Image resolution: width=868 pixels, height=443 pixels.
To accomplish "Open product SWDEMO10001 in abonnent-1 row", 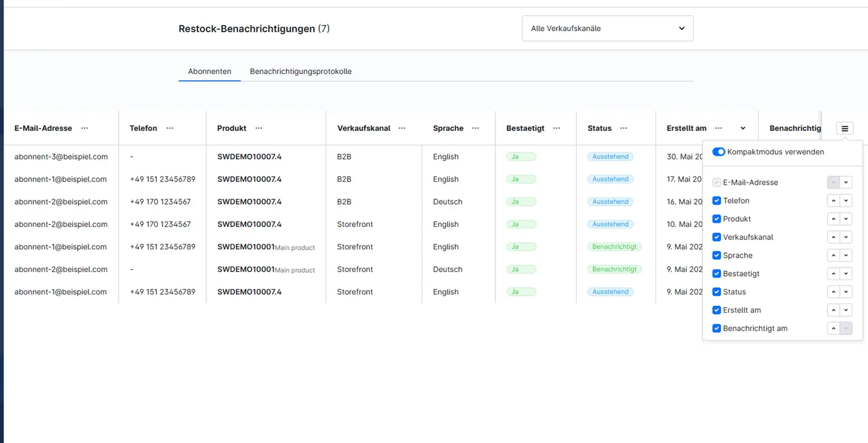I will (x=246, y=247).
